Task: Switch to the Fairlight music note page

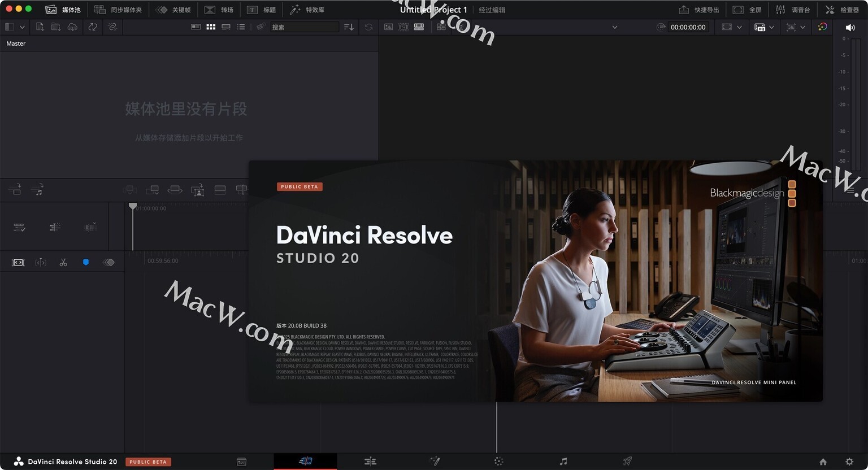Action: (563, 461)
